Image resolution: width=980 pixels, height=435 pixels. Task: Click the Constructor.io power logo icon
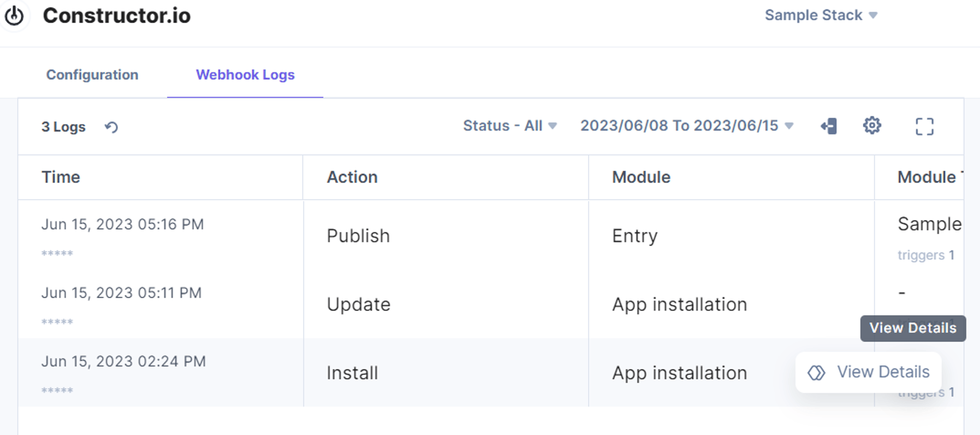14,16
